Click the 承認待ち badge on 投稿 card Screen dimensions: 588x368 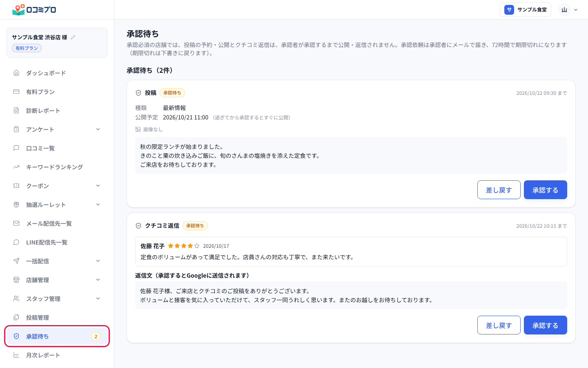172,93
